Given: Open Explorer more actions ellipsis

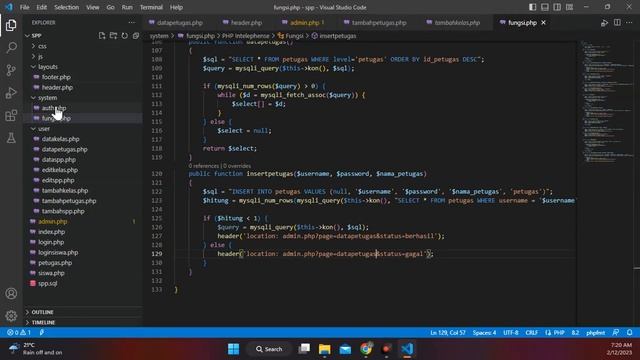Looking at the screenshot, I should tap(131, 23).
